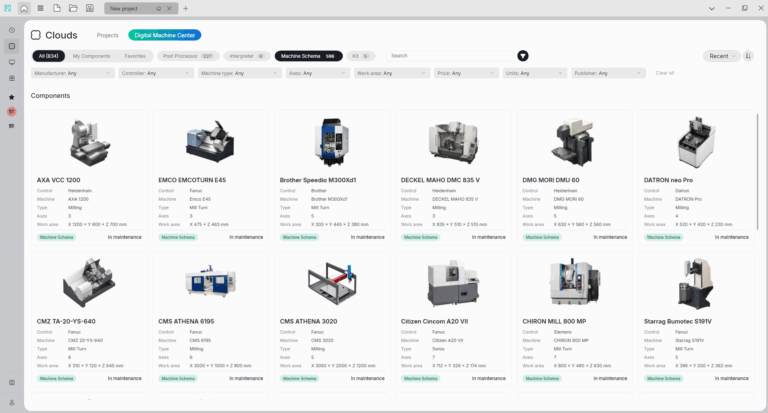The image size is (768, 413).
Task: Open the Manufacturer filter dropdown
Action: pyautogui.click(x=72, y=73)
